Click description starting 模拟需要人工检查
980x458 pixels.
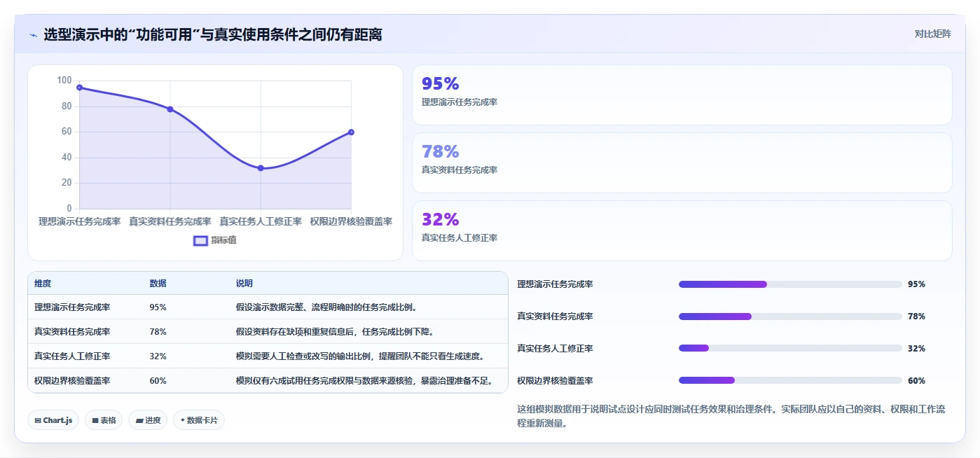tap(361, 356)
